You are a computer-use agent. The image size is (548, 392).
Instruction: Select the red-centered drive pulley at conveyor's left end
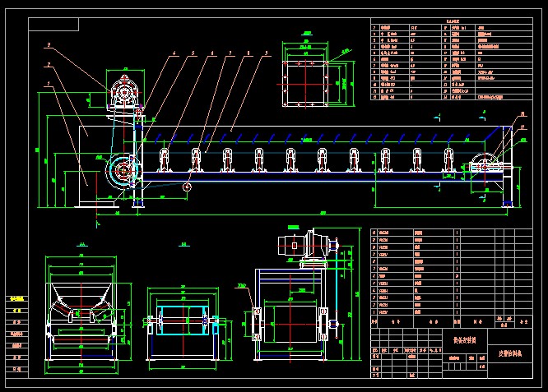[x=123, y=171]
